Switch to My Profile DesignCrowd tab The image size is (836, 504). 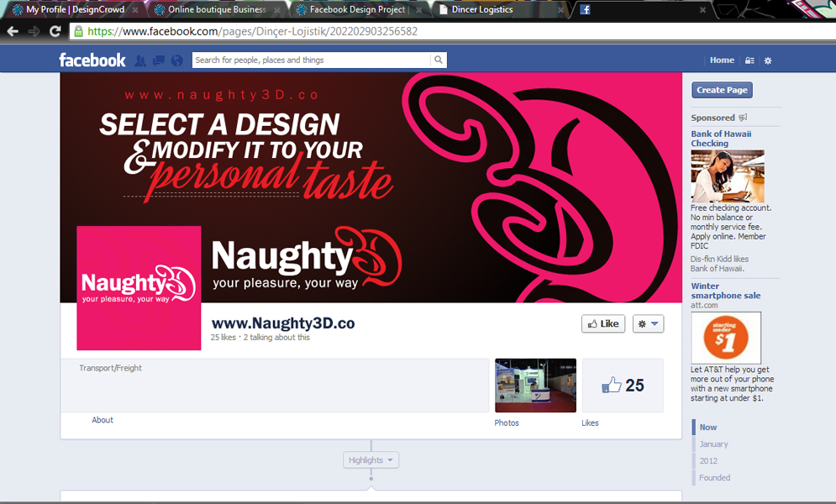coord(75,9)
